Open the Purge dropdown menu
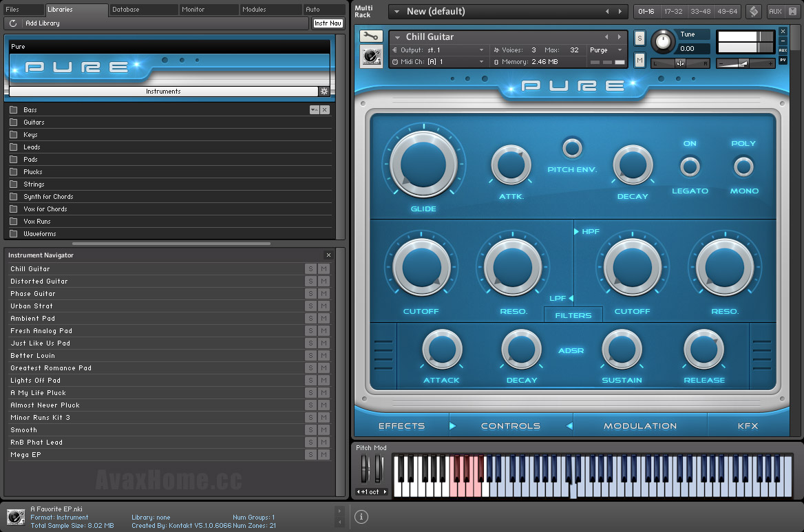 (606, 50)
